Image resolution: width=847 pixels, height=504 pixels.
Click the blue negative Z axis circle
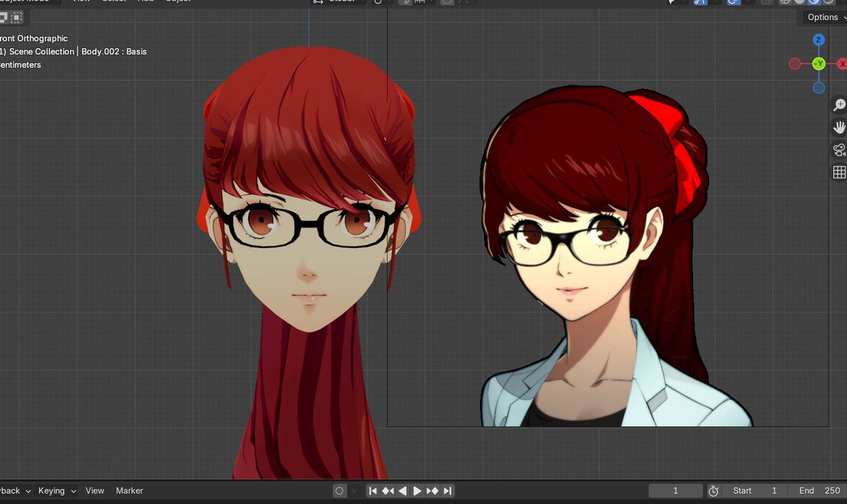(819, 88)
